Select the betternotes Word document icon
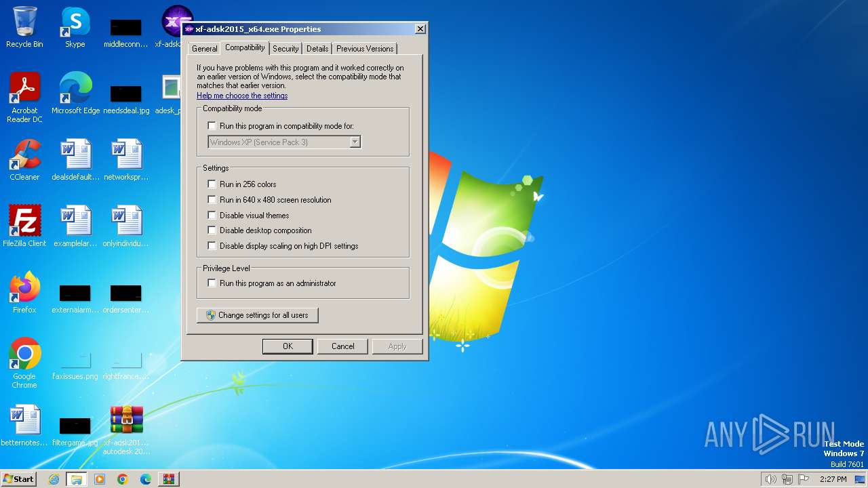Screen dimensions: 868x488 pos(24,426)
